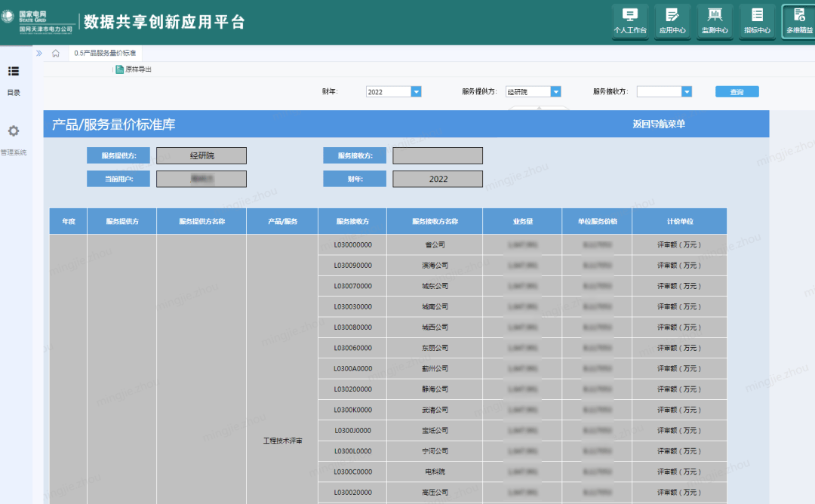
Task: Go to home via house icon
Action: pos(56,53)
